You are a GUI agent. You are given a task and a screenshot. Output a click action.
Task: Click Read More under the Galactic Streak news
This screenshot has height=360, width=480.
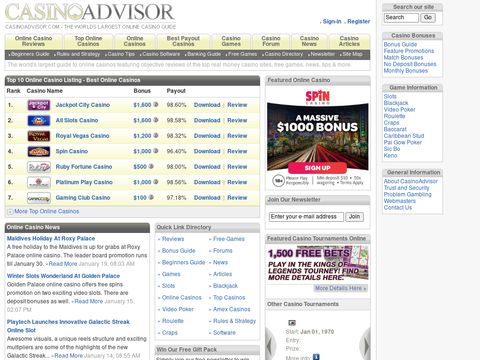68,356
